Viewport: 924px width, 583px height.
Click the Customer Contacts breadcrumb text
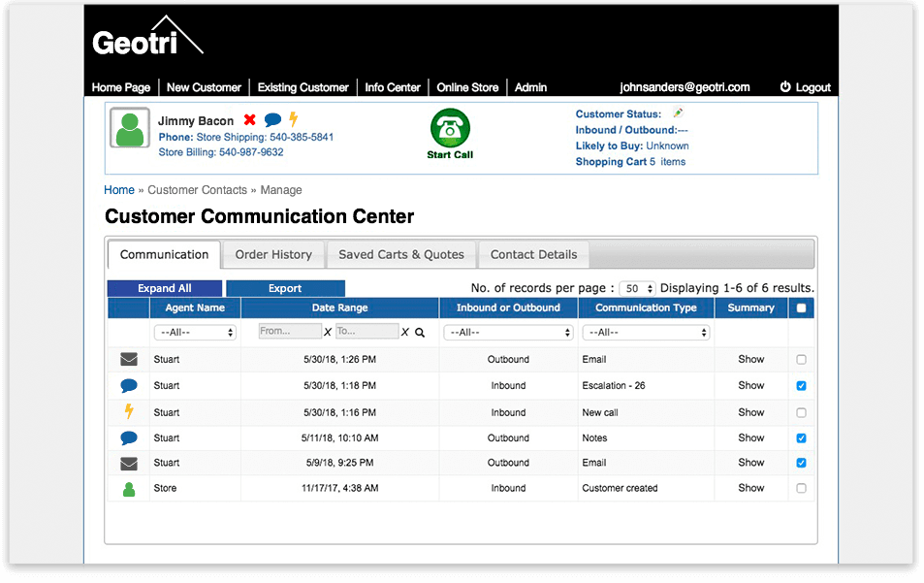pyautogui.click(x=198, y=190)
